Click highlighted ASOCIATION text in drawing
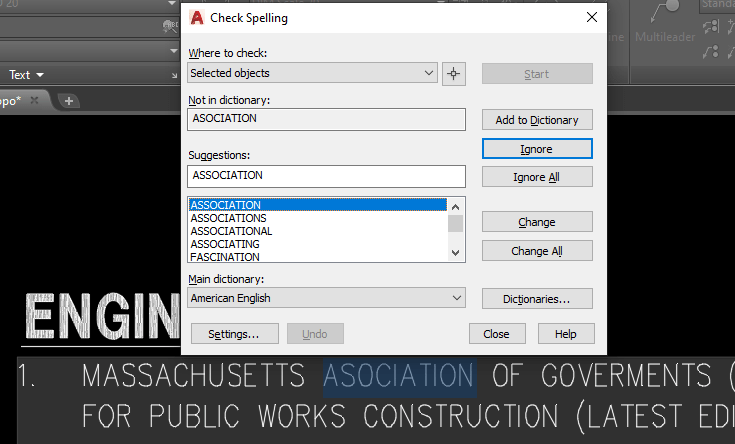Screen dimensions: 735x444 (399, 376)
